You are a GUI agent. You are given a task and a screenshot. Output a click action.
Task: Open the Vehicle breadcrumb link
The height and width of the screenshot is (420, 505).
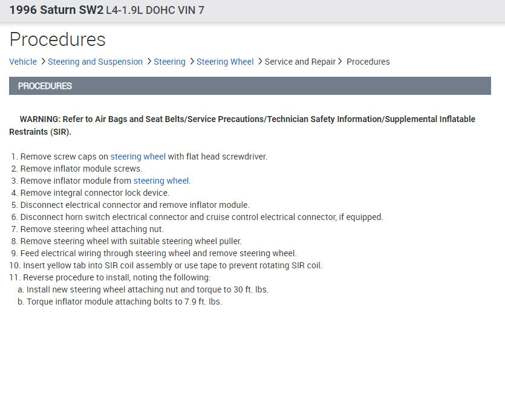coord(23,62)
